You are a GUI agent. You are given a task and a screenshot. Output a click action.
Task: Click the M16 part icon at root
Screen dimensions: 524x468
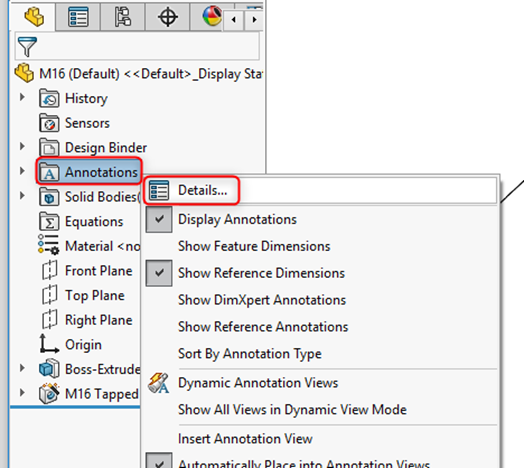24,73
